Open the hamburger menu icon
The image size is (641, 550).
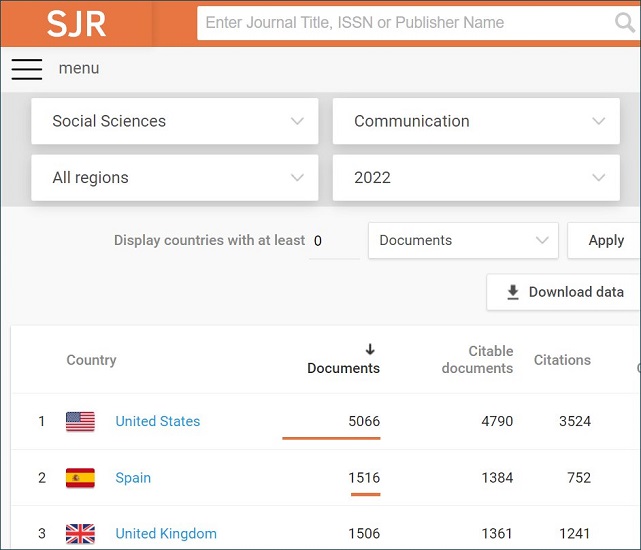pyautogui.click(x=27, y=69)
